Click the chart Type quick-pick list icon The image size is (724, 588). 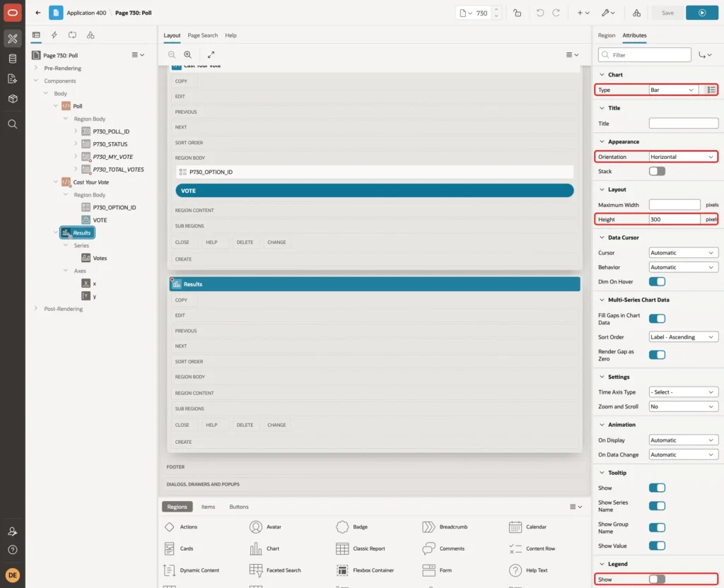coord(711,90)
